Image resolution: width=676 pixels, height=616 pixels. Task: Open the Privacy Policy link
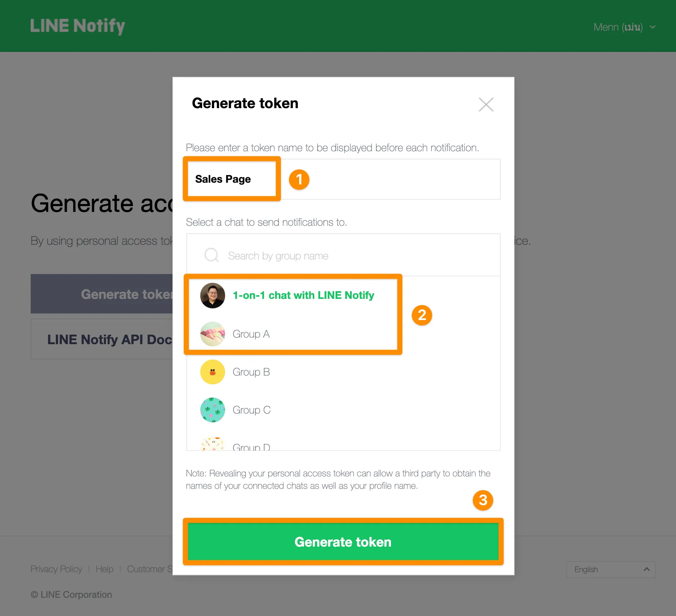pos(56,569)
